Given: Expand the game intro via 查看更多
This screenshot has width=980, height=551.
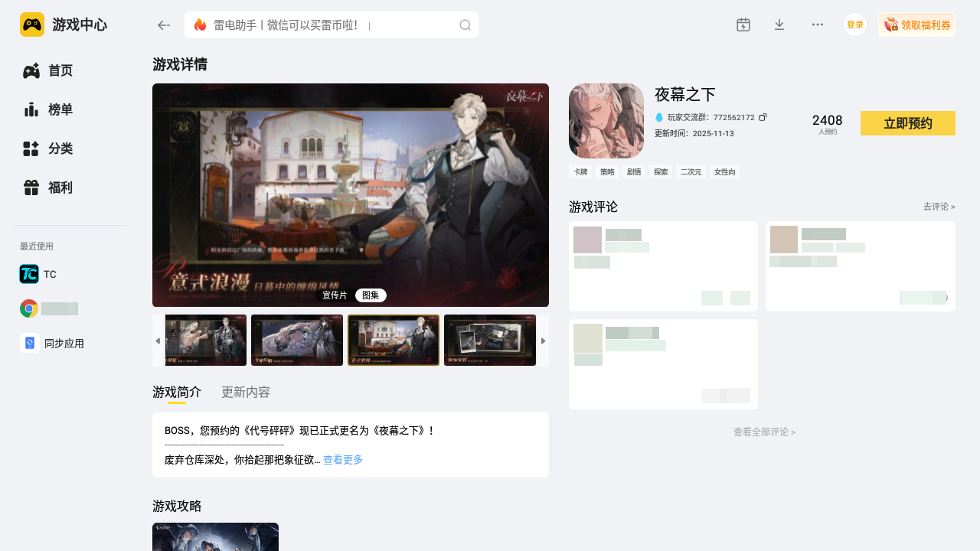Looking at the screenshot, I should (342, 459).
